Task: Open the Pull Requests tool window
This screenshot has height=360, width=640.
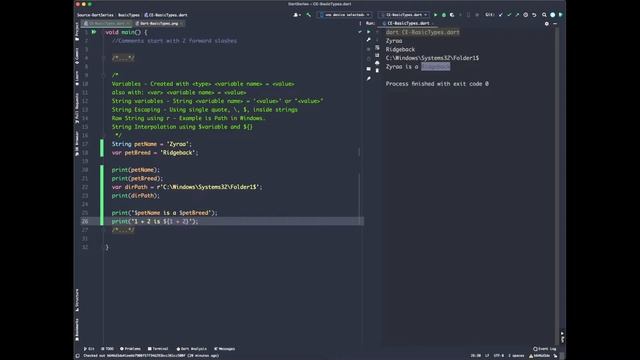Action: click(77, 108)
